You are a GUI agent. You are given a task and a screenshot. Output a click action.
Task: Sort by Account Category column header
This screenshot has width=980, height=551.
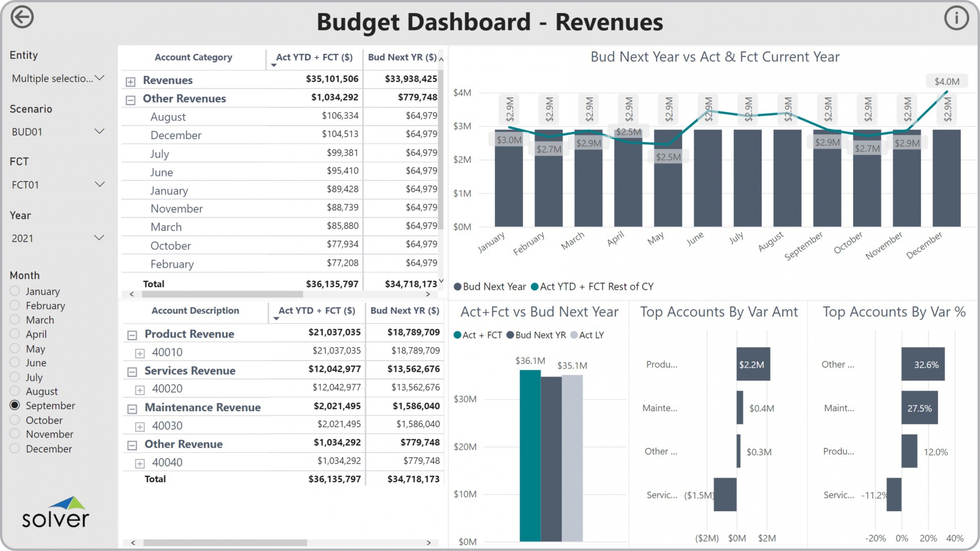click(x=193, y=57)
